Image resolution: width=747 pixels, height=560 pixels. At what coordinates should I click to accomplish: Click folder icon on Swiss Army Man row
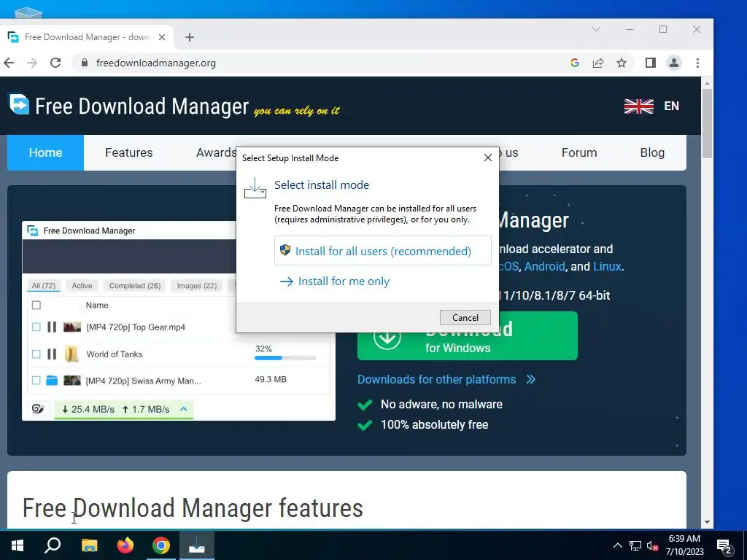(52, 380)
